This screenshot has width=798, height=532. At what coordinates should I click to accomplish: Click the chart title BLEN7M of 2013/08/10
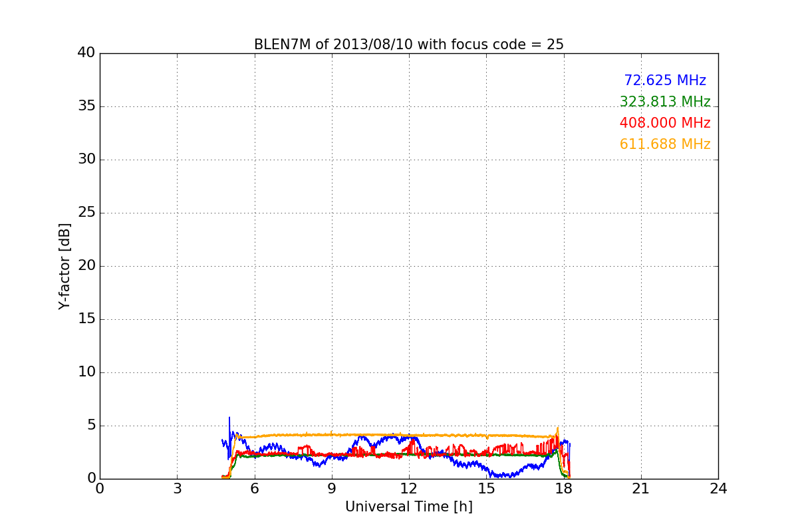coord(408,45)
